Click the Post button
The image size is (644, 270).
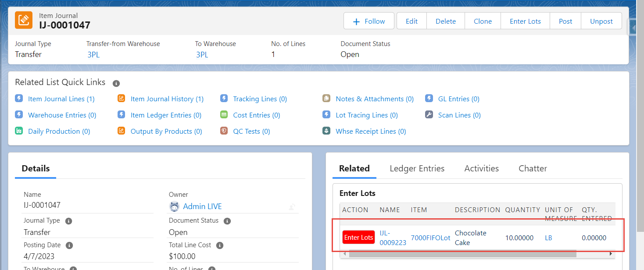pyautogui.click(x=565, y=21)
